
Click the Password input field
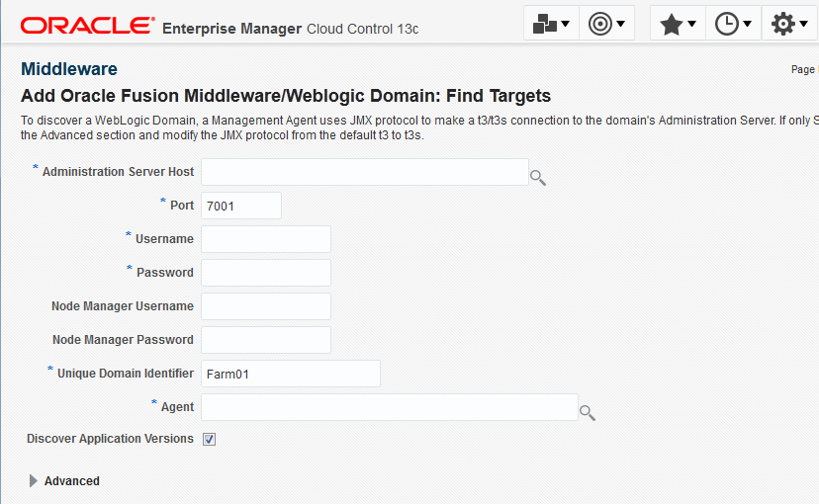pyautogui.click(x=266, y=273)
